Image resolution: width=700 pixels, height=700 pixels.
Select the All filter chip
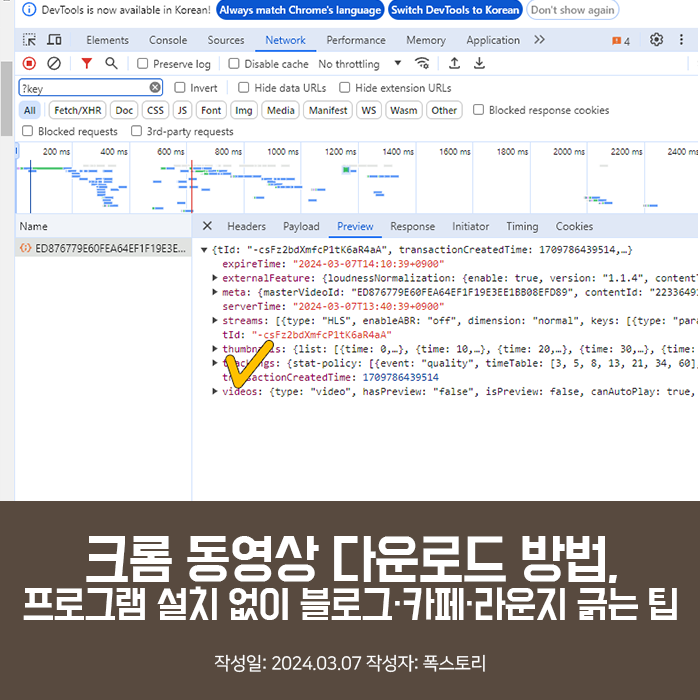tap(30, 110)
